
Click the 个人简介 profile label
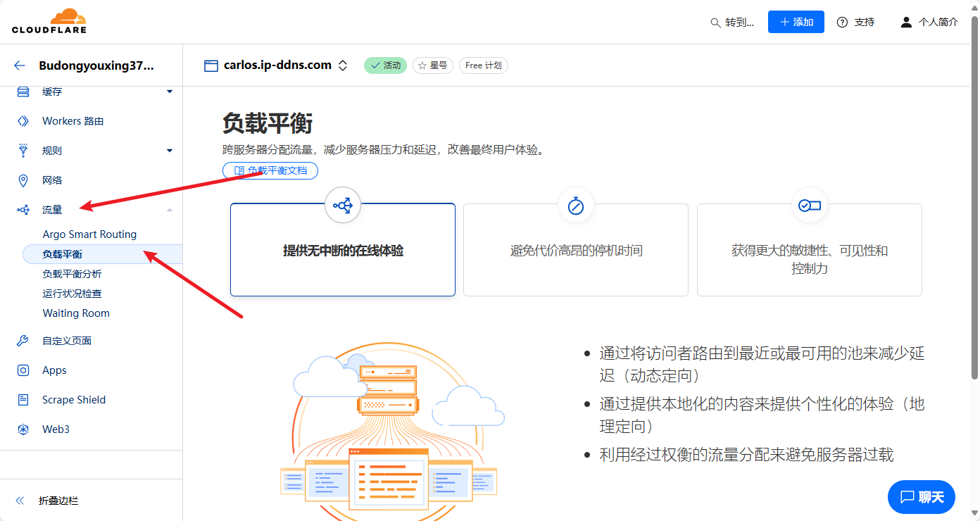[938, 22]
